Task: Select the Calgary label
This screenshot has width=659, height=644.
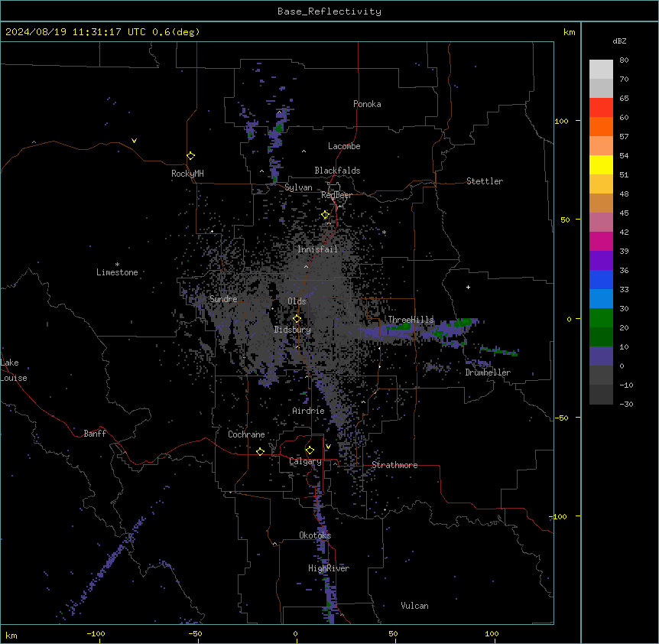Action: pyautogui.click(x=305, y=461)
